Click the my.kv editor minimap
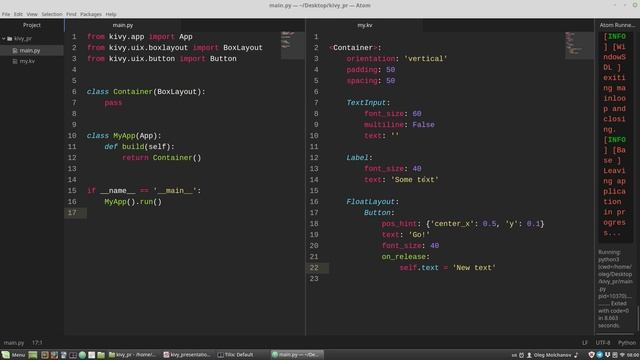This screenshot has width=640, height=360. (x=579, y=45)
